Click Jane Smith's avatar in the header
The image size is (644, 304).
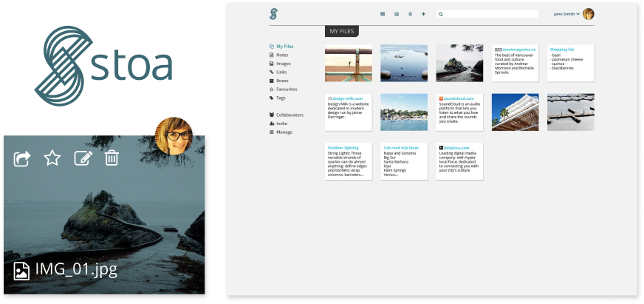pos(588,14)
